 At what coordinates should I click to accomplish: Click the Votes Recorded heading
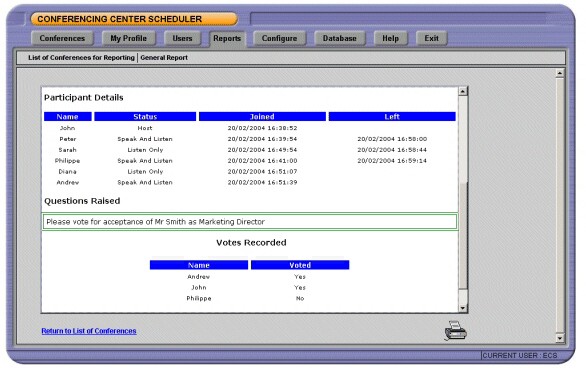pyautogui.click(x=251, y=242)
